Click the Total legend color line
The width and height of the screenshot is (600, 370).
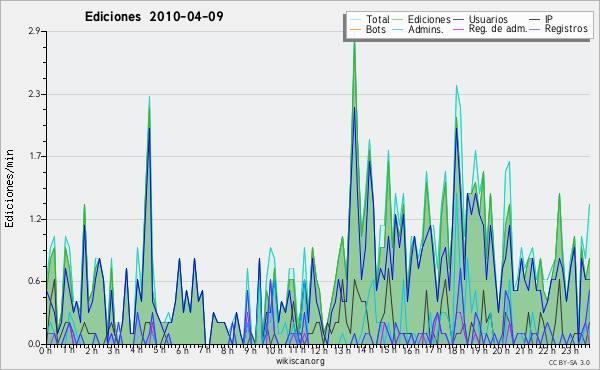point(356,20)
